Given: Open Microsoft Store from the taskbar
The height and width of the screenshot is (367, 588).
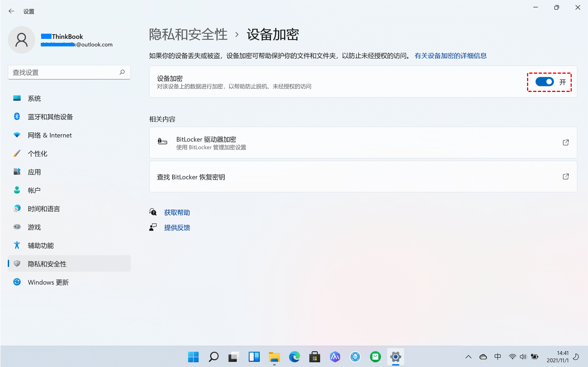Looking at the screenshot, I should [x=314, y=357].
